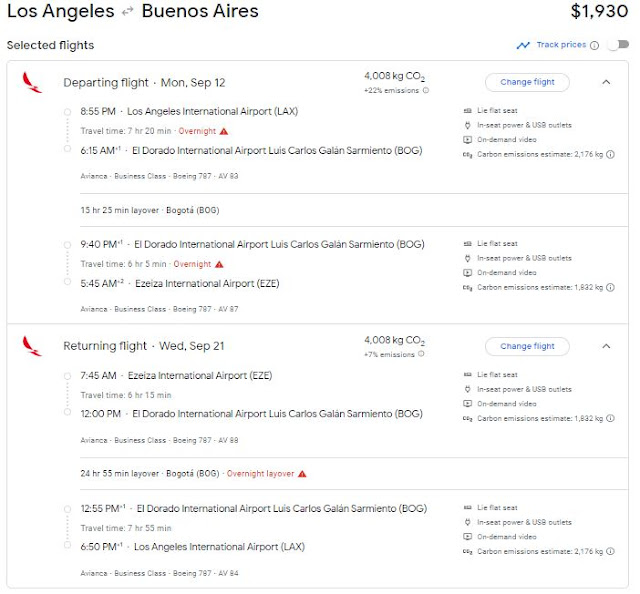Open info icon next to +22% emissions
640x594 pixels.
[426, 90]
